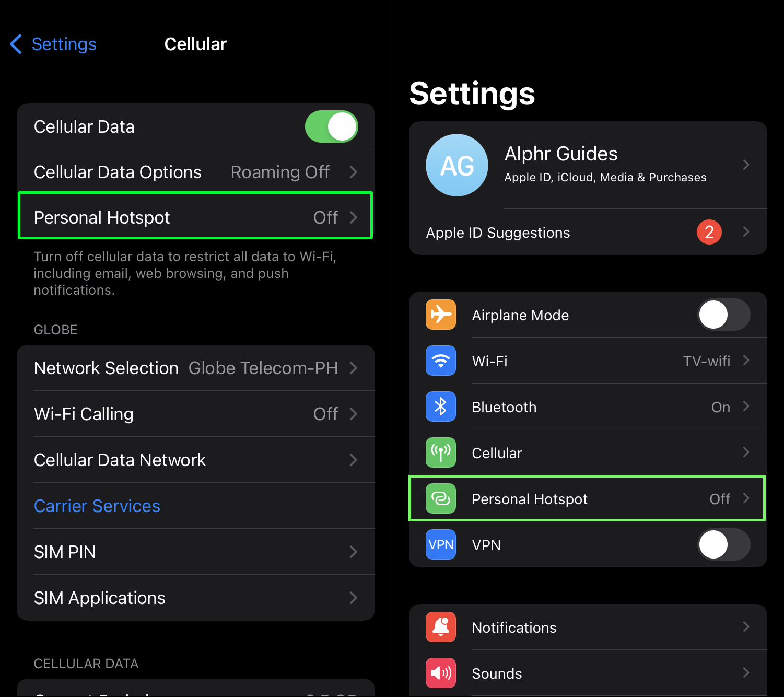Go back to Settings from Cellular
The height and width of the screenshot is (697, 784).
tap(52, 44)
